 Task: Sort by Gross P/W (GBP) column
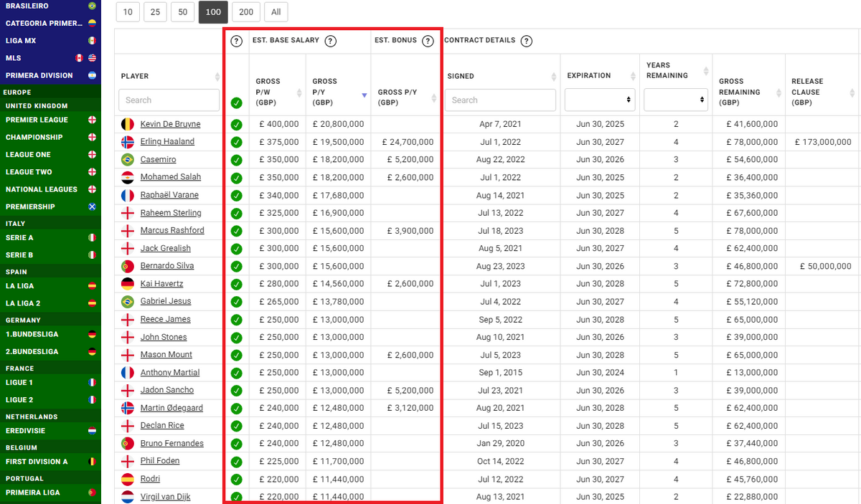tap(299, 92)
